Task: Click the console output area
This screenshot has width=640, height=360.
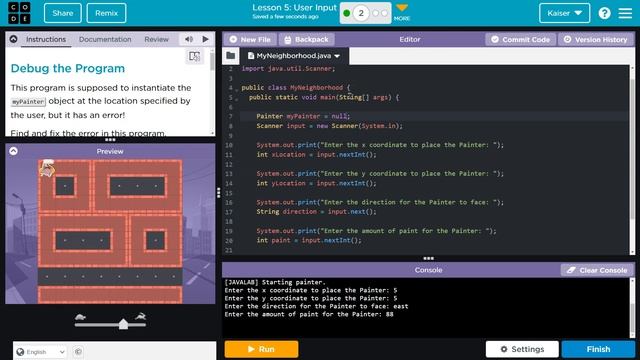Action: coord(426,307)
